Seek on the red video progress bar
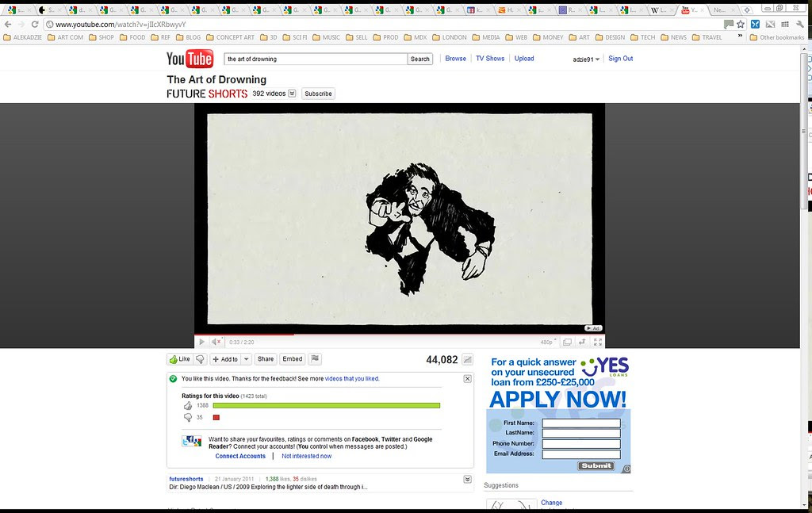Screen dimensions: 812x513 click(400, 335)
